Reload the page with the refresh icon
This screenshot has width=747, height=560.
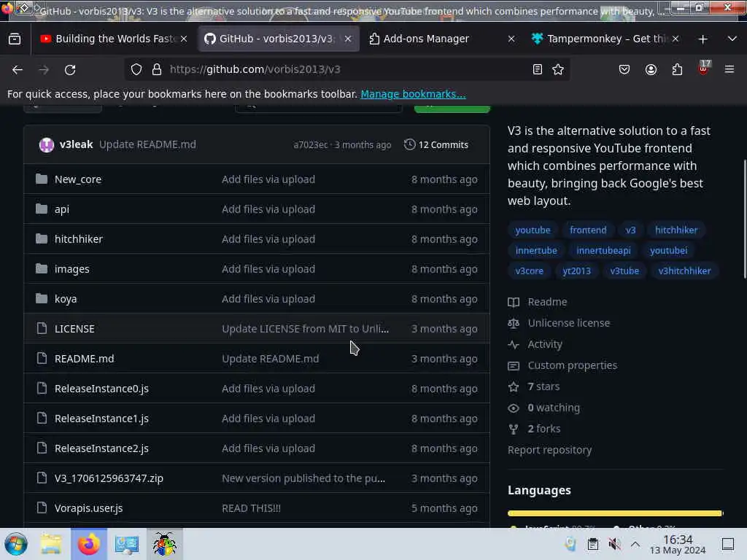point(70,69)
